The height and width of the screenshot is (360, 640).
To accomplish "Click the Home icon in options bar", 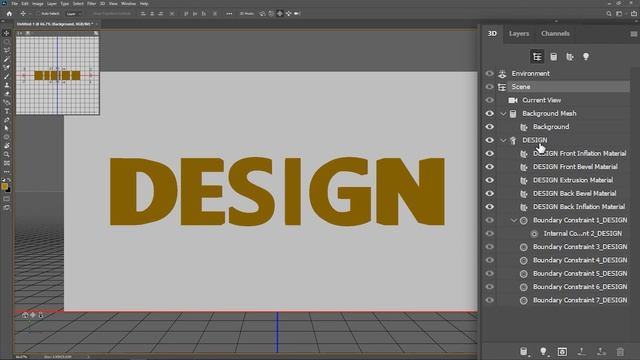I will (x=9, y=13).
